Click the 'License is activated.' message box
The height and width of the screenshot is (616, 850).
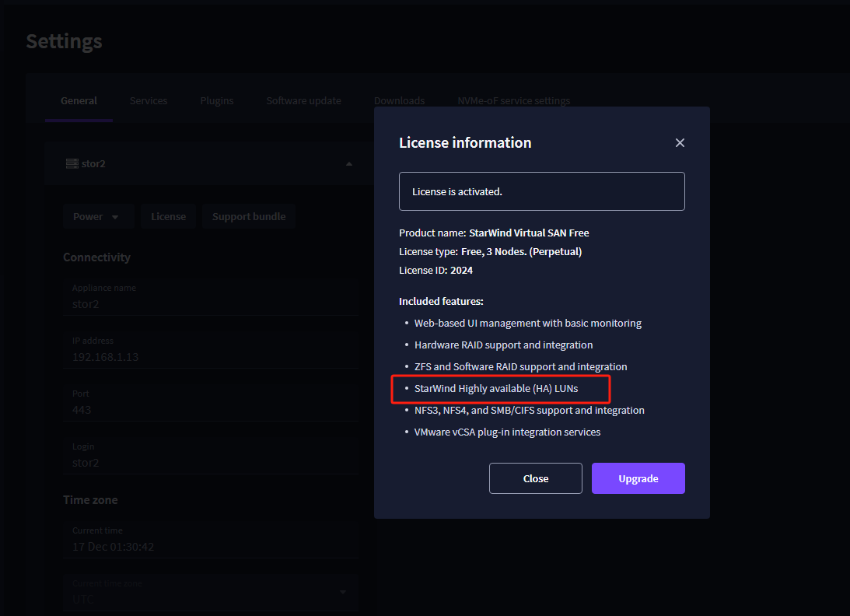(x=541, y=191)
